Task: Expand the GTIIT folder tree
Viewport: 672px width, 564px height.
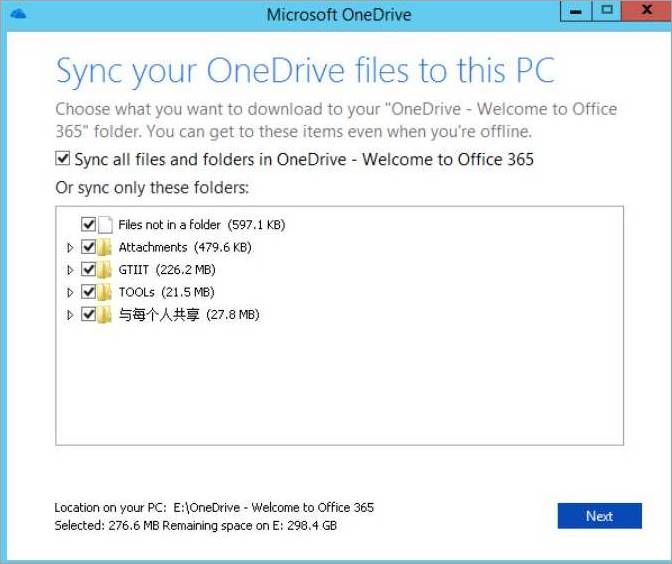Action: point(70,270)
